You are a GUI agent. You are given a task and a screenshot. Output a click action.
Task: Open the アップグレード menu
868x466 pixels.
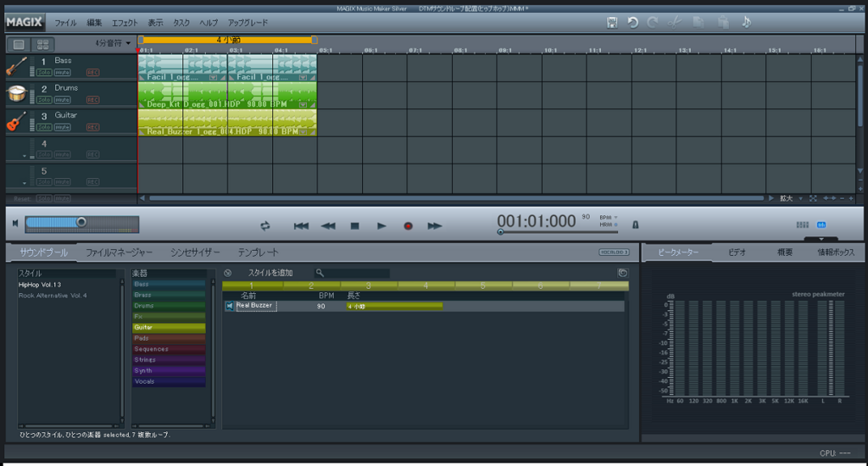tap(248, 23)
